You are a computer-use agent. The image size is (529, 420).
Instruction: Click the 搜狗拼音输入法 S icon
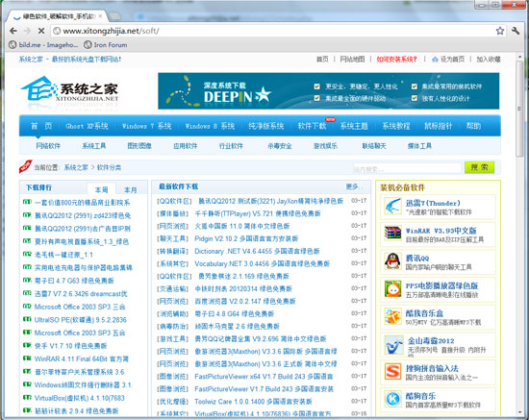tap(392, 371)
